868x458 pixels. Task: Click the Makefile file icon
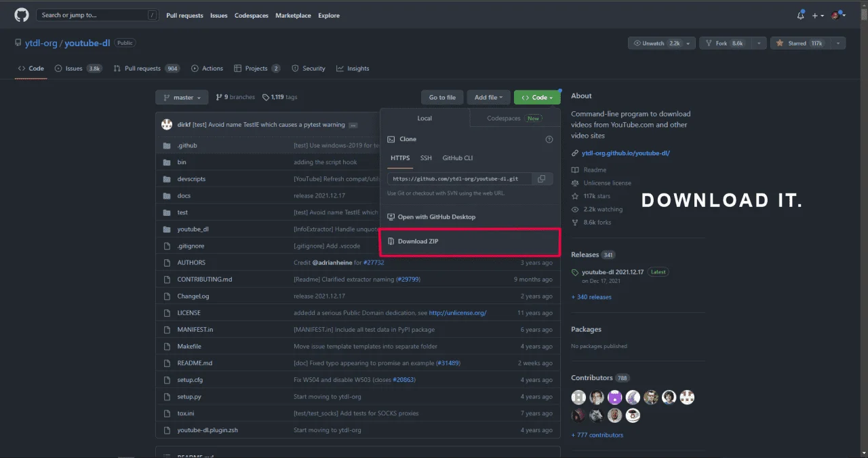point(166,346)
